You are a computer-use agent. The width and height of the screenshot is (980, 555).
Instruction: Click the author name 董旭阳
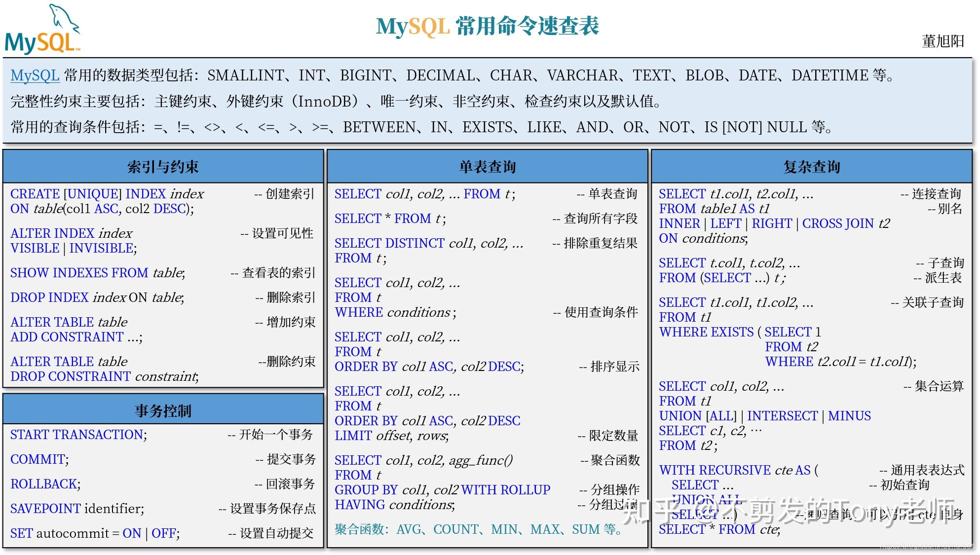click(x=943, y=41)
